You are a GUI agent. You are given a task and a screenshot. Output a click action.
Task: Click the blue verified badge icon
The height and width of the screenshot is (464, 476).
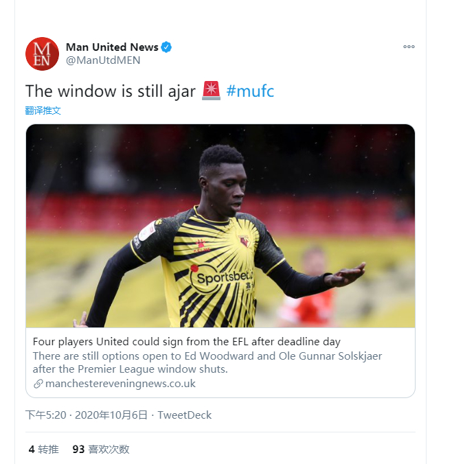(x=166, y=47)
